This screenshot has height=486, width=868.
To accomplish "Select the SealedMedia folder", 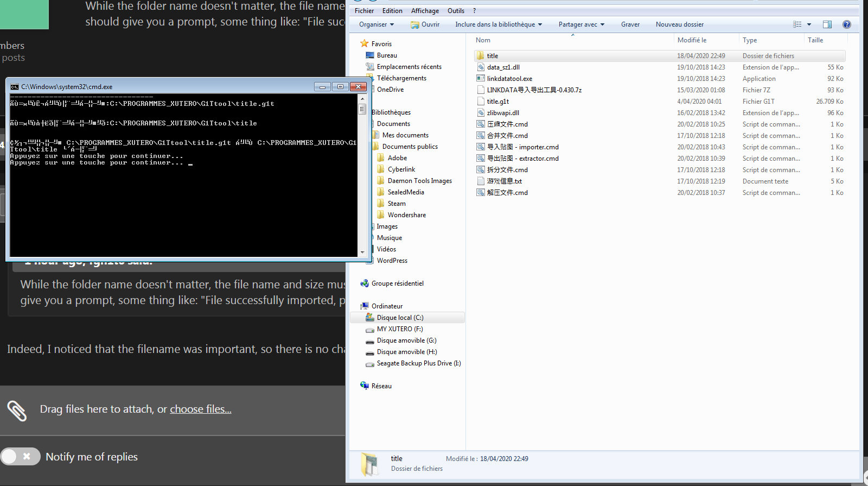I will pos(406,192).
